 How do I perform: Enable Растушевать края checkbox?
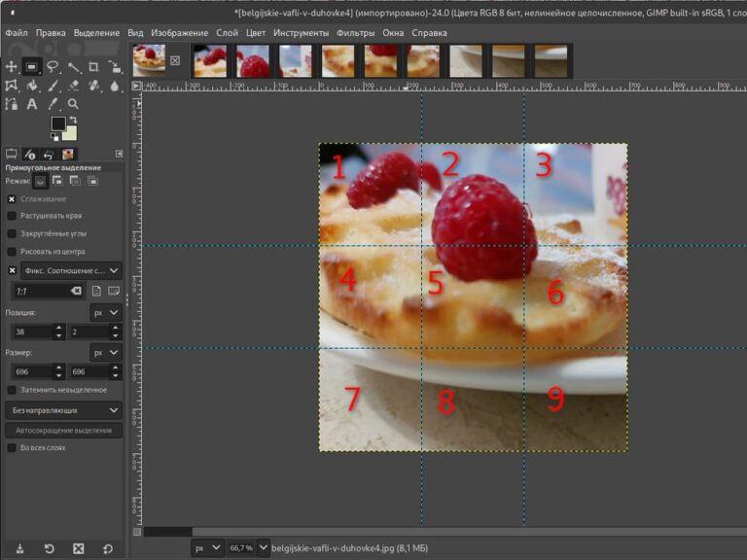(12, 216)
